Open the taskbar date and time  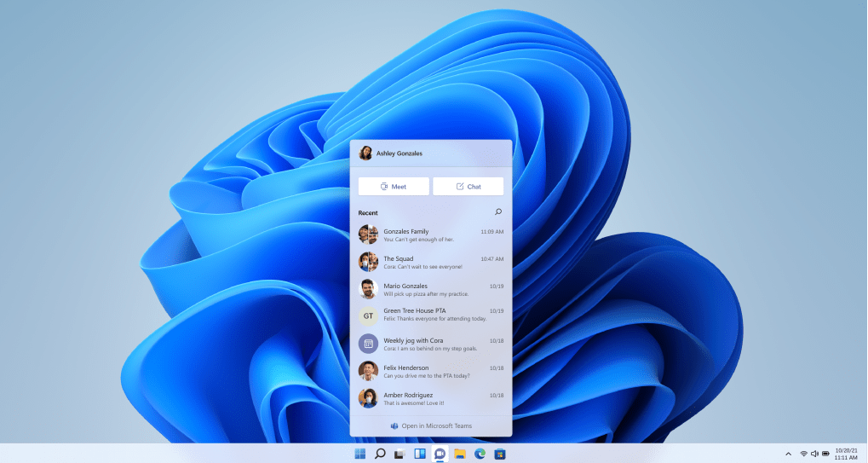pos(846,454)
